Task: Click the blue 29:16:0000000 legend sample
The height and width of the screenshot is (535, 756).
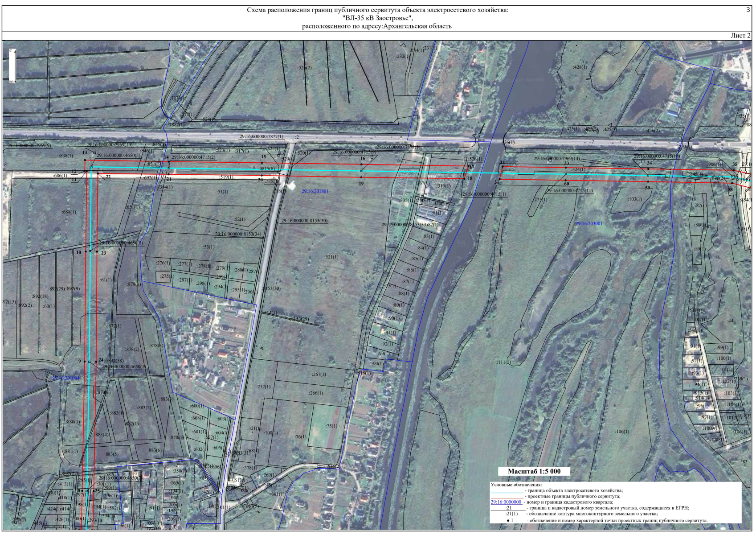Action: tap(506, 502)
